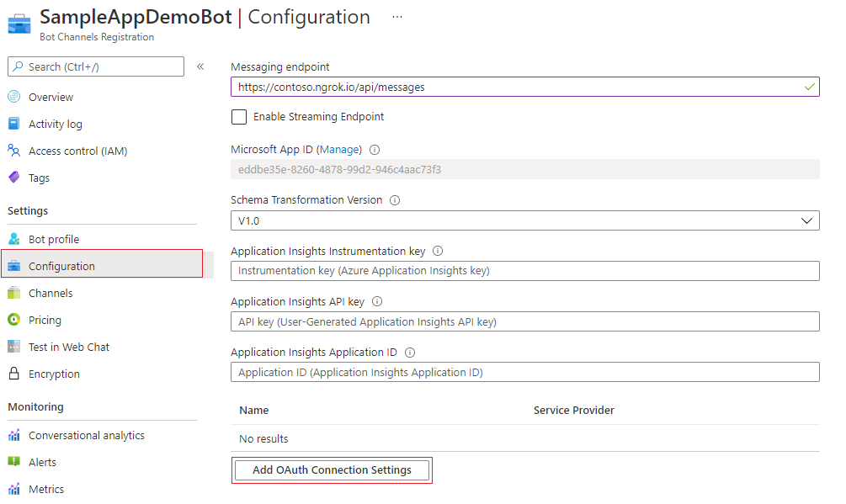Open Encryption settings

(54, 374)
